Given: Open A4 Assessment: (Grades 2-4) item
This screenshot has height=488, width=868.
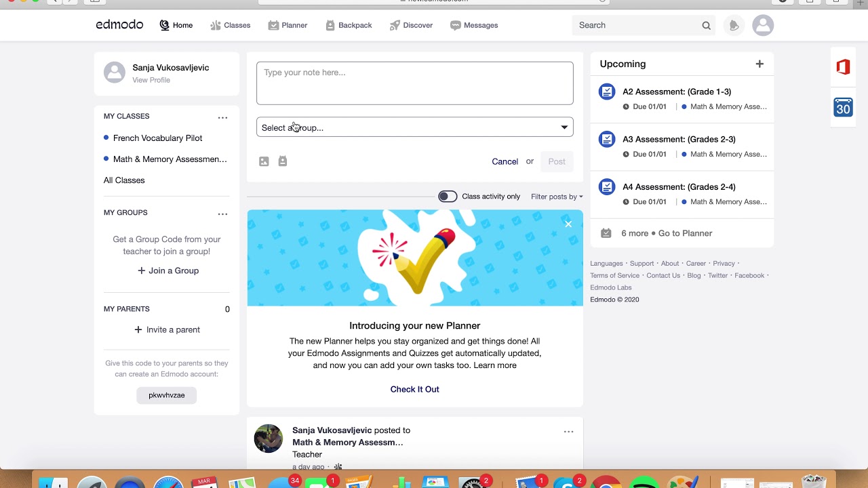Looking at the screenshot, I should click(x=679, y=186).
